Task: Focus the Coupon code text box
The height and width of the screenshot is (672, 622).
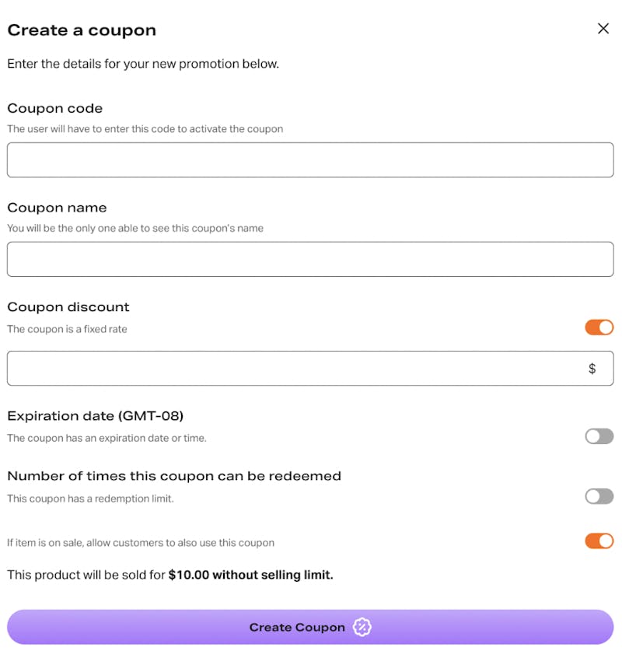Action: point(310,160)
